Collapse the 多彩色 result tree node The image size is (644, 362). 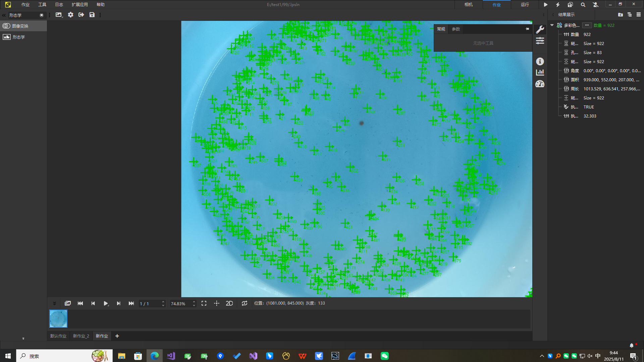coord(552,25)
